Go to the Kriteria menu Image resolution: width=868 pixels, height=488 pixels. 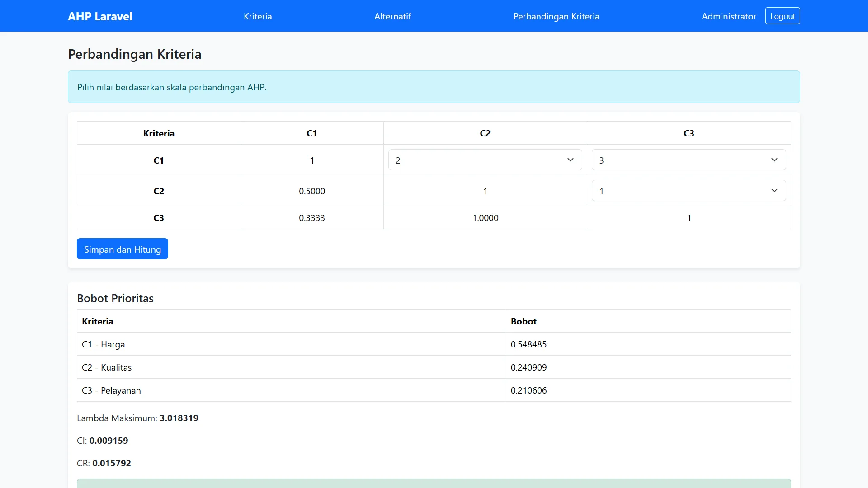tap(258, 16)
